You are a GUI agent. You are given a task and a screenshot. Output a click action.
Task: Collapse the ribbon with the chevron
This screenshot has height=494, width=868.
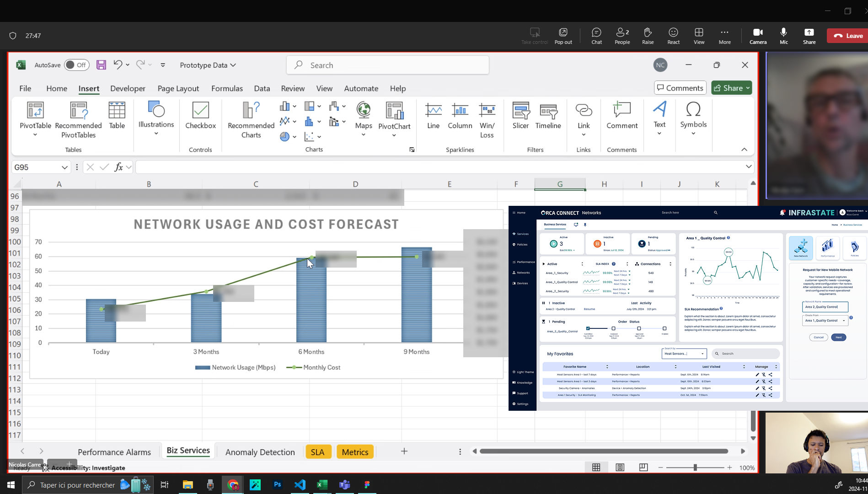(x=744, y=150)
